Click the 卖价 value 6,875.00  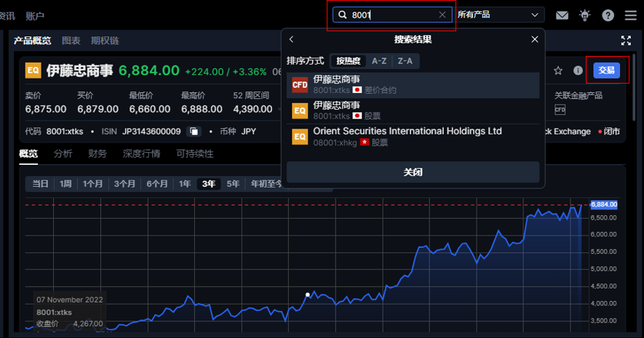(46, 109)
